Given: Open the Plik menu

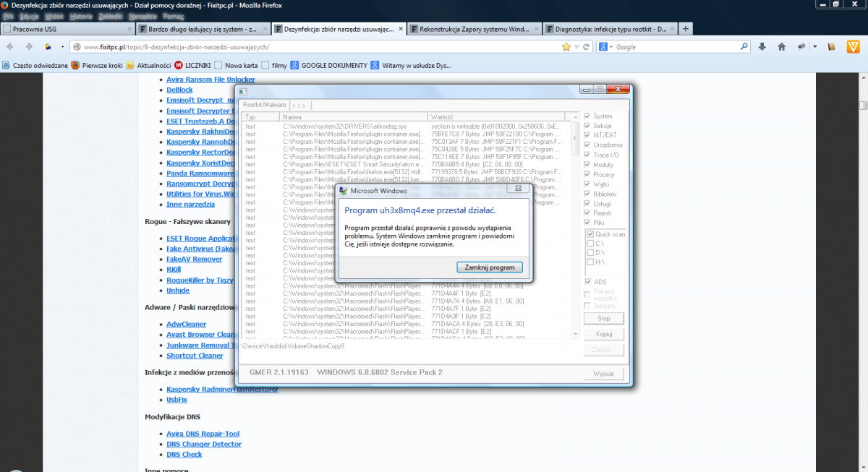Looking at the screenshot, I should (9, 16).
